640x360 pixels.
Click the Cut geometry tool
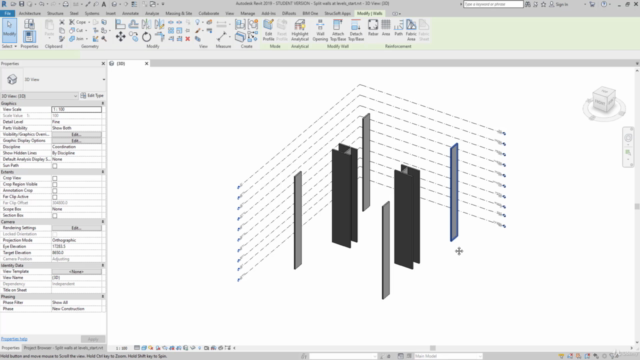tap(76, 30)
